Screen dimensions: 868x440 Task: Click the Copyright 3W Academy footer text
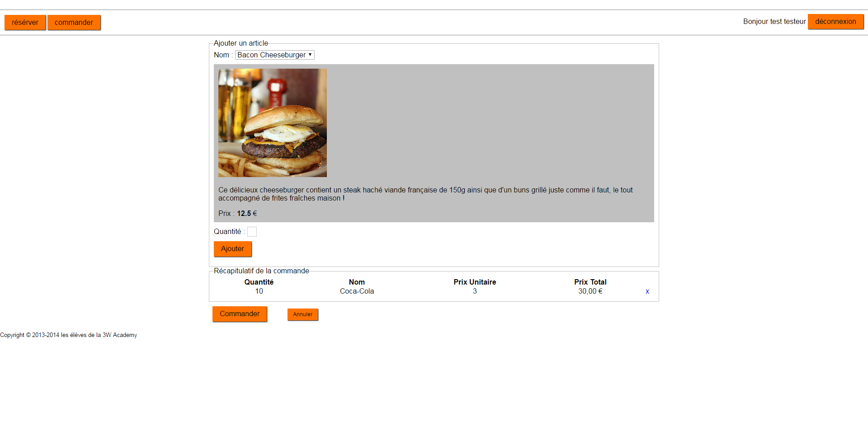click(x=69, y=335)
